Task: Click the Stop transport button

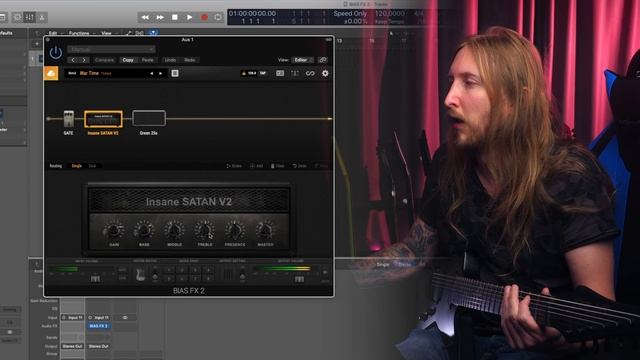Action: (x=175, y=17)
